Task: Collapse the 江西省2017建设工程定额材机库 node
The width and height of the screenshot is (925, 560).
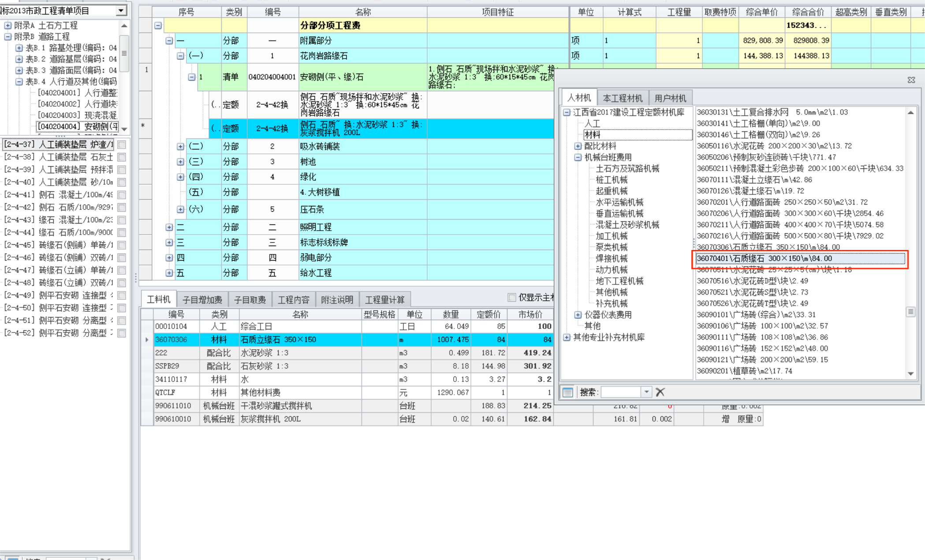Action: coord(567,112)
